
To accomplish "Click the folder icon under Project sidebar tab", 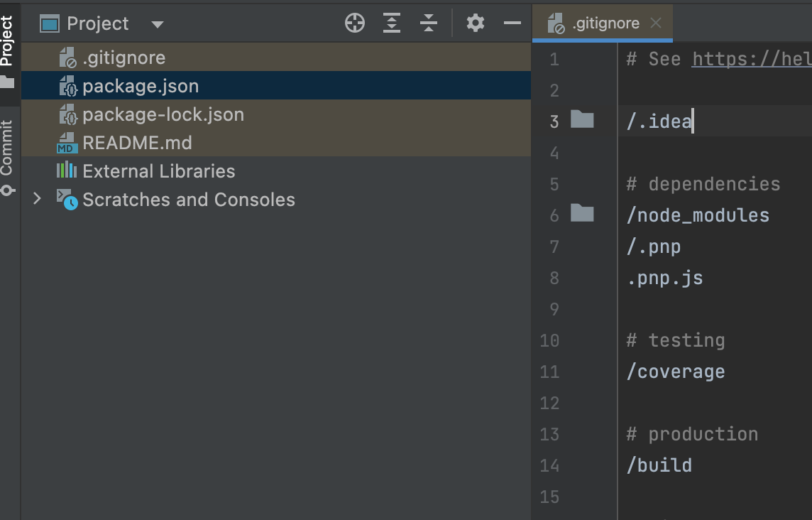I will (x=6, y=82).
